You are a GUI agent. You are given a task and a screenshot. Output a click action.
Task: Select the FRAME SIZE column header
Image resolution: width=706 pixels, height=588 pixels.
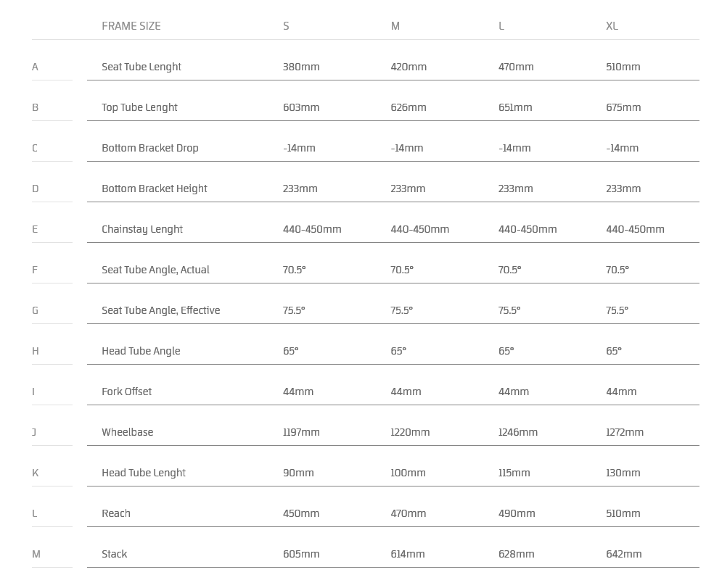(x=131, y=26)
